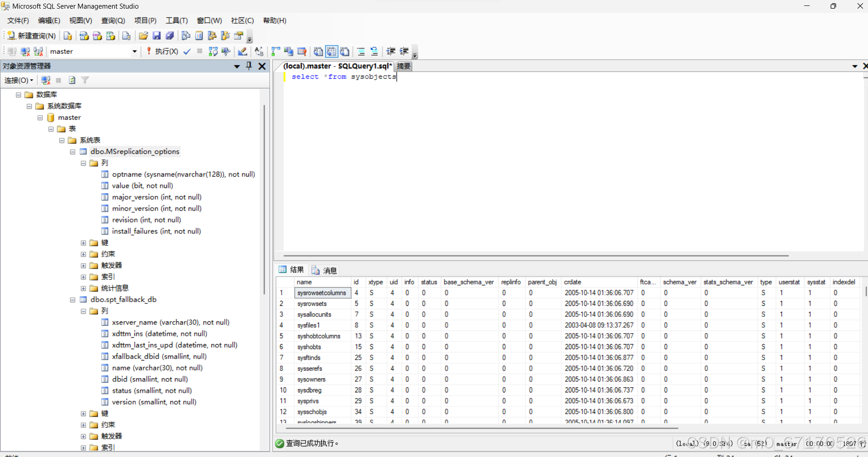Toggle include actual execution plan
The width and height of the screenshot is (868, 457).
pyautogui.click(x=276, y=51)
